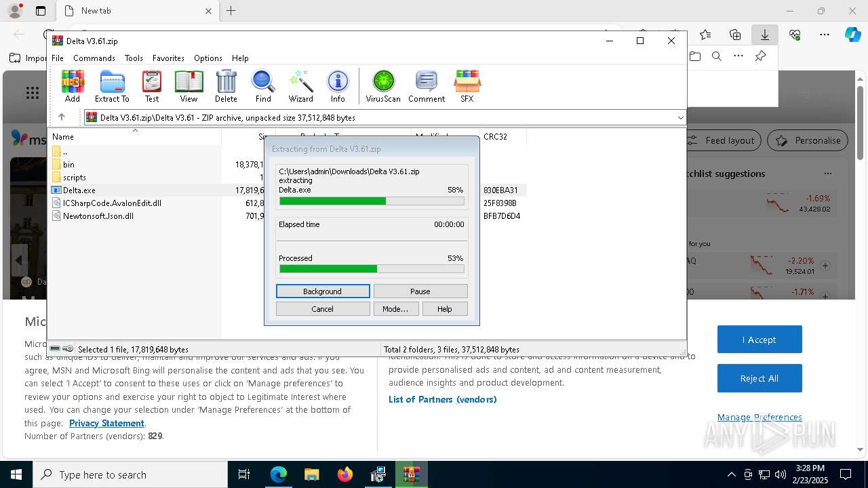Image resolution: width=868 pixels, height=488 pixels.
Task: Expand the archive path dropdown
Action: 680,117
